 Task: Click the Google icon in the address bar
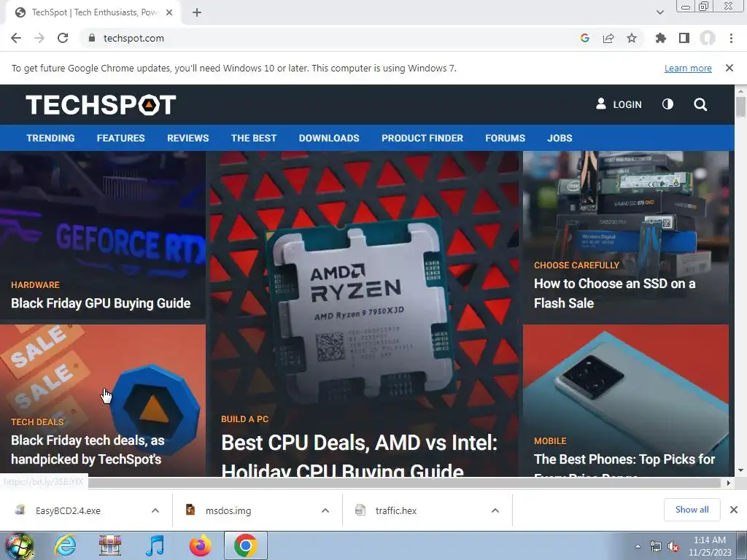point(585,38)
